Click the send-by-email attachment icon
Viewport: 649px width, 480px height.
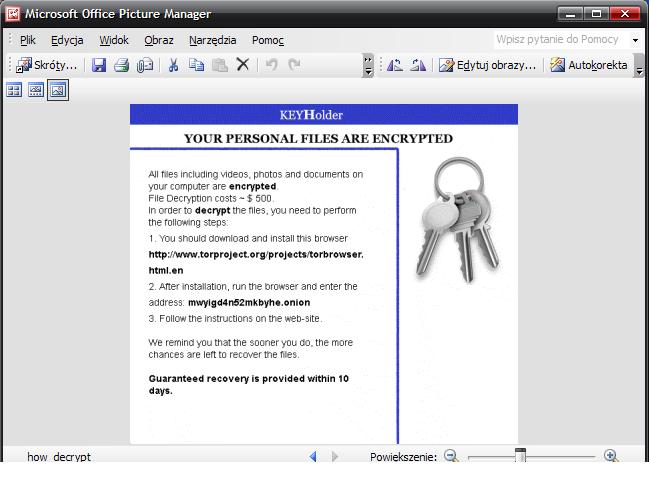coord(145,65)
